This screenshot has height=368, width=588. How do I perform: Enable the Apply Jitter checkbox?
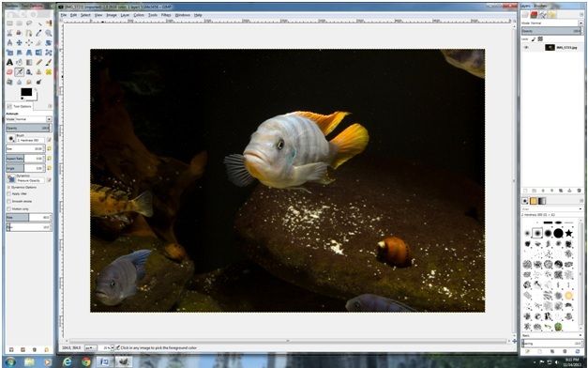point(8,193)
